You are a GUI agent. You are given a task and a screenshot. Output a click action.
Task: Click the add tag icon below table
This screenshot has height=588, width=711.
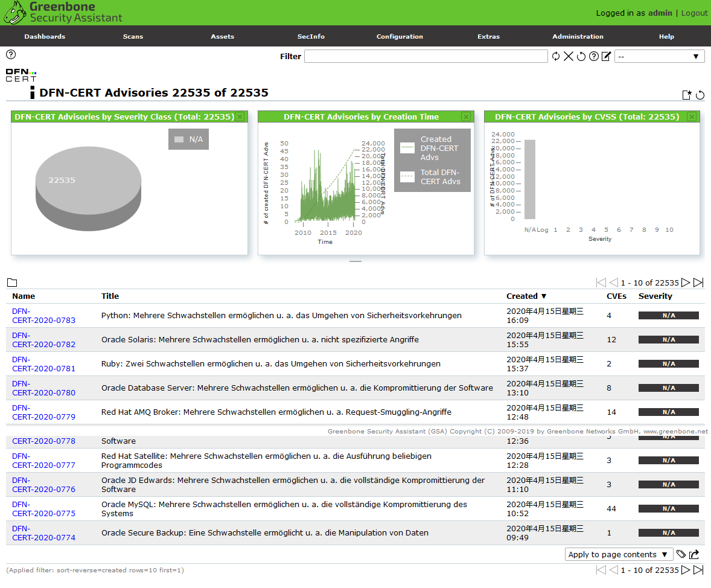click(x=681, y=554)
